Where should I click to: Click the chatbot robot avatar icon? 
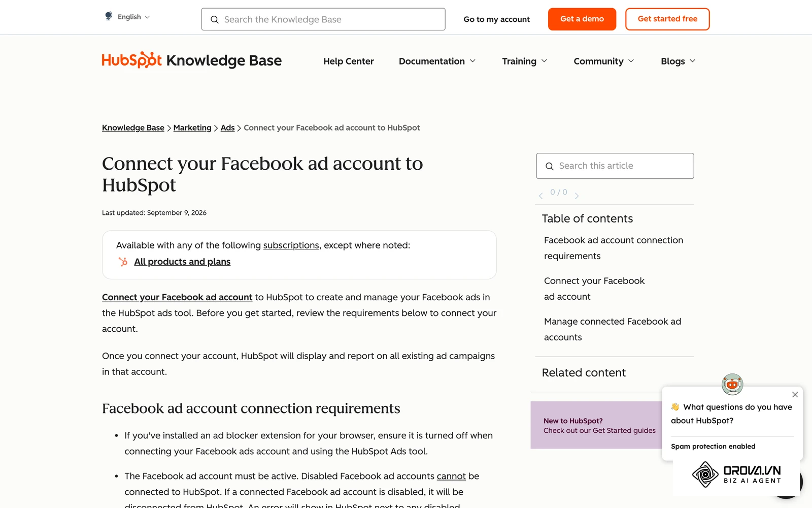pyautogui.click(x=732, y=385)
